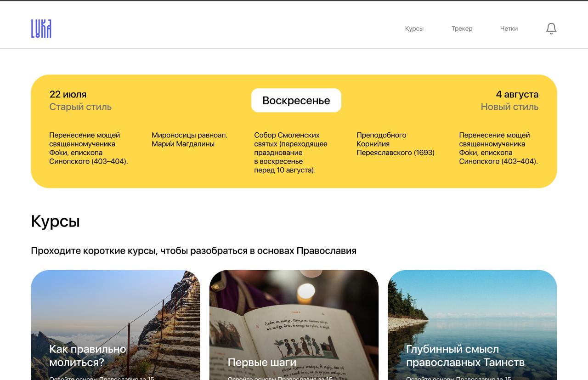This screenshot has height=380, width=588.
Task: Open the Собор Смоленских святых entry
Action: [x=290, y=153]
